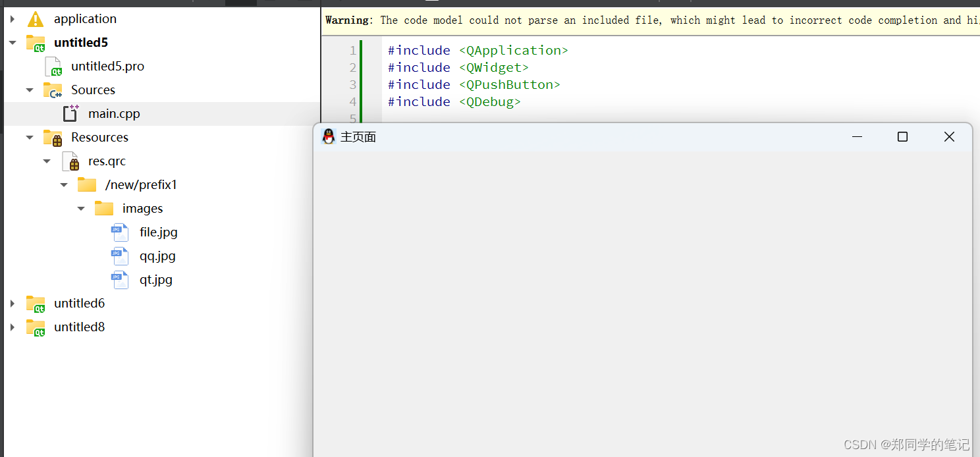Collapse the Resources folder
The image size is (980, 457).
click(29, 137)
